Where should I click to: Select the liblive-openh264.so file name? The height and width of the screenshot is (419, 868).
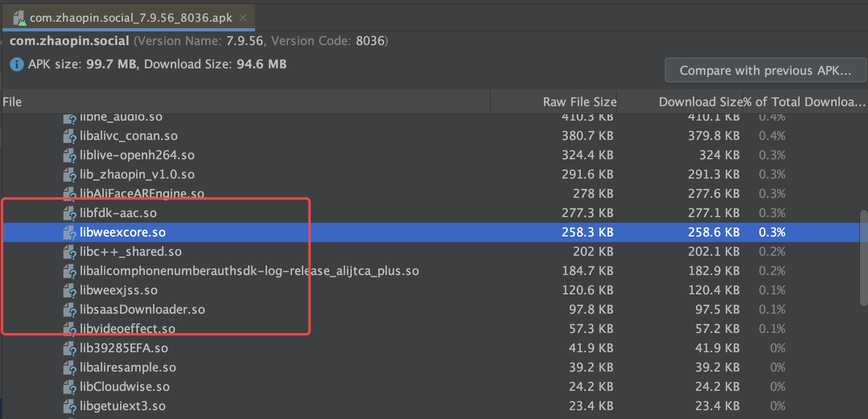point(137,155)
